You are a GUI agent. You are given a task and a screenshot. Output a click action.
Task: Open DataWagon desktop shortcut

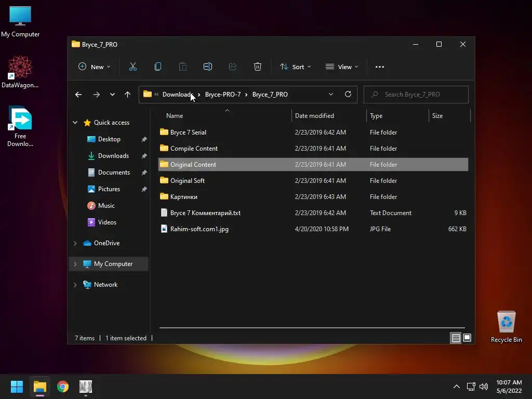tap(20, 72)
